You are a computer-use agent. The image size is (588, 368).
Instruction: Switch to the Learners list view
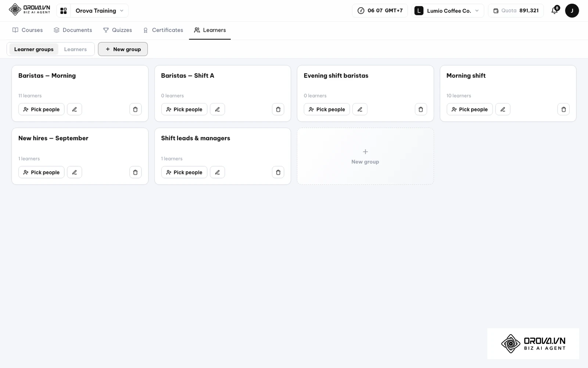(75, 49)
